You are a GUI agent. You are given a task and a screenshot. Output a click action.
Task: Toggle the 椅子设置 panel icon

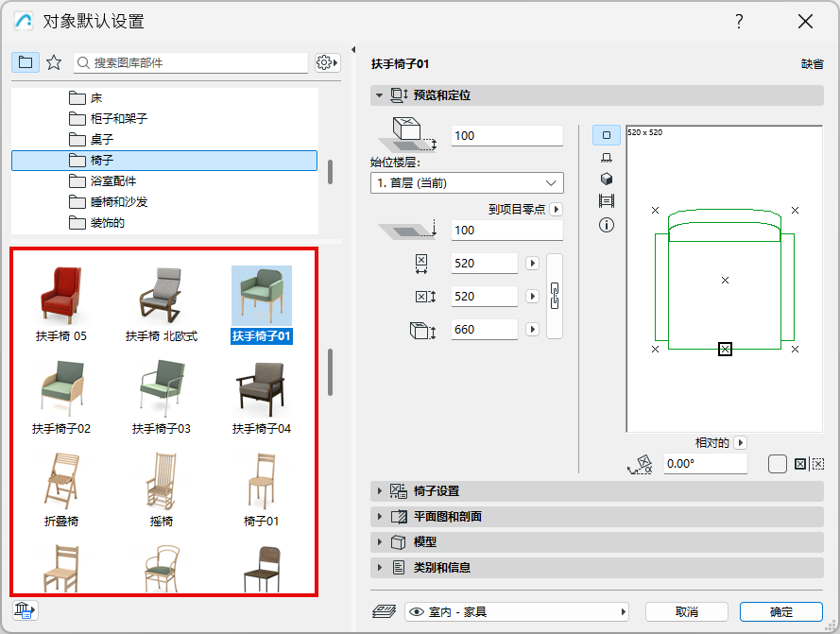(398, 491)
